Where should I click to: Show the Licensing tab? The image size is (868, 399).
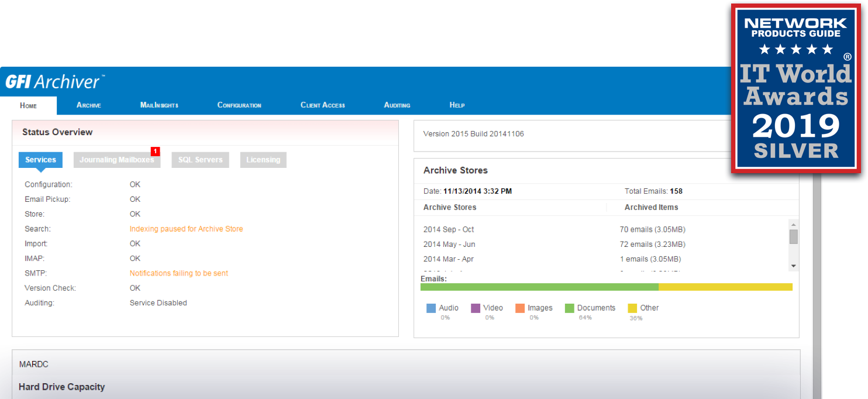tap(263, 160)
